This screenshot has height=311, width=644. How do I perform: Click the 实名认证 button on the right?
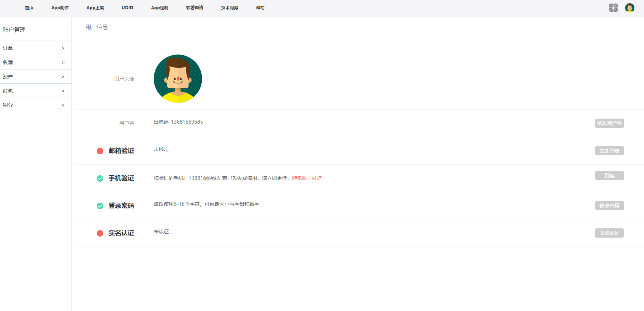tap(609, 233)
